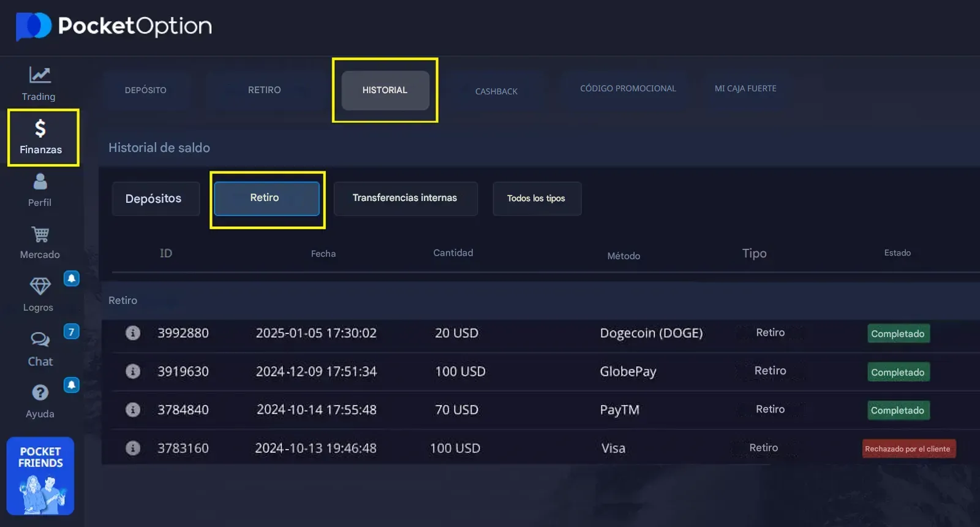Show Todos los tipos history filter
This screenshot has height=527, width=980.
click(537, 199)
